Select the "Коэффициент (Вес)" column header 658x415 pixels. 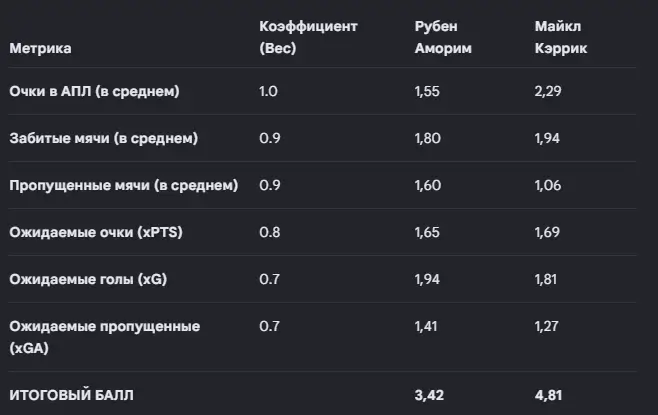pos(308,37)
